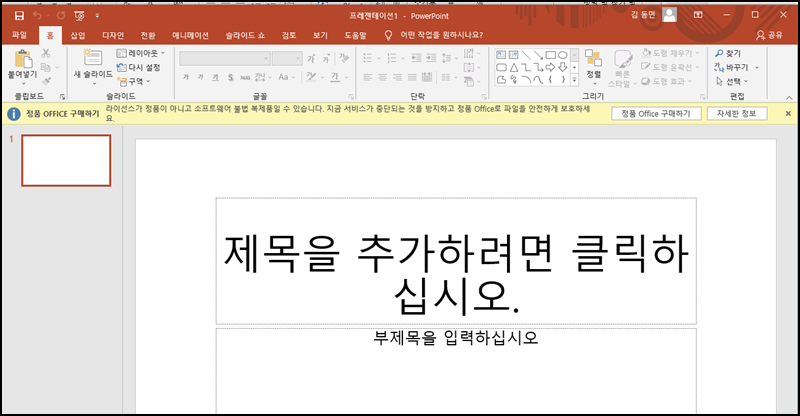Click the 공유 share button
The height and width of the screenshot is (416, 800).
[x=769, y=35]
